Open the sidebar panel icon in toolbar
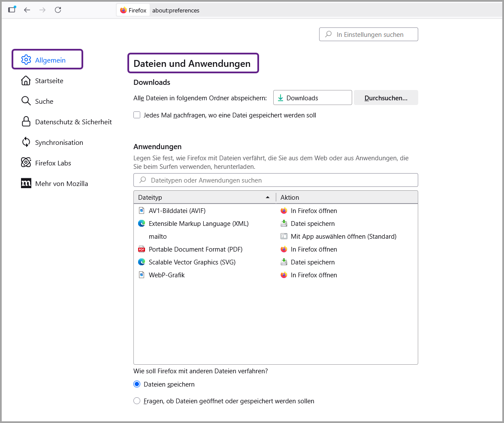Image resolution: width=504 pixels, height=423 pixels. (x=12, y=10)
